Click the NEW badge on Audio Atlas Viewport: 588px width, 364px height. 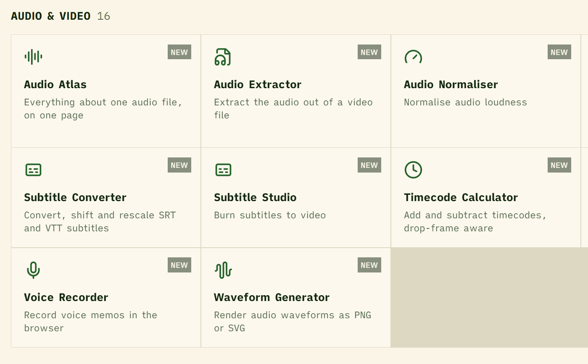click(x=179, y=52)
